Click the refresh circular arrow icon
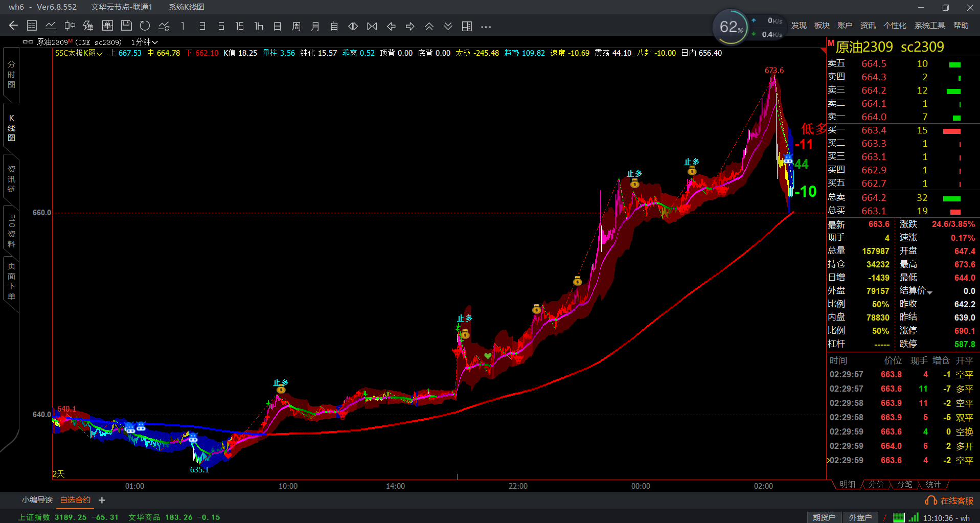Viewport: 980px width, 523px height. pos(145,26)
